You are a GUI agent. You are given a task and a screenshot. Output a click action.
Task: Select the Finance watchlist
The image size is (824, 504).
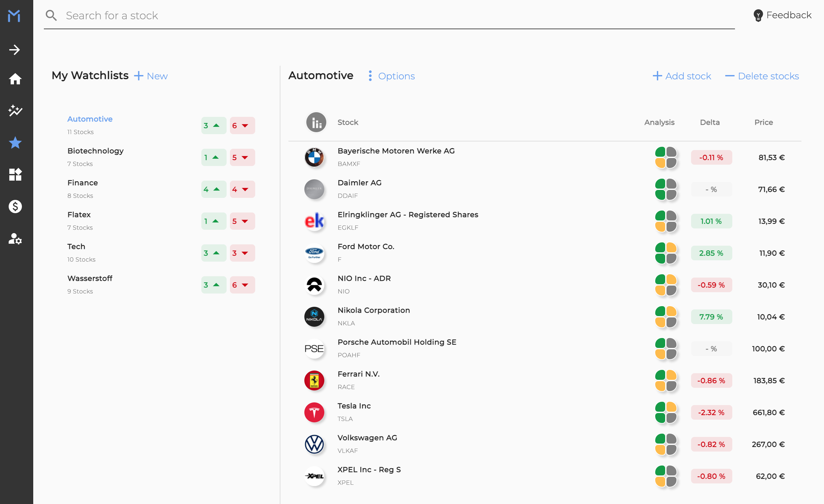click(161, 189)
